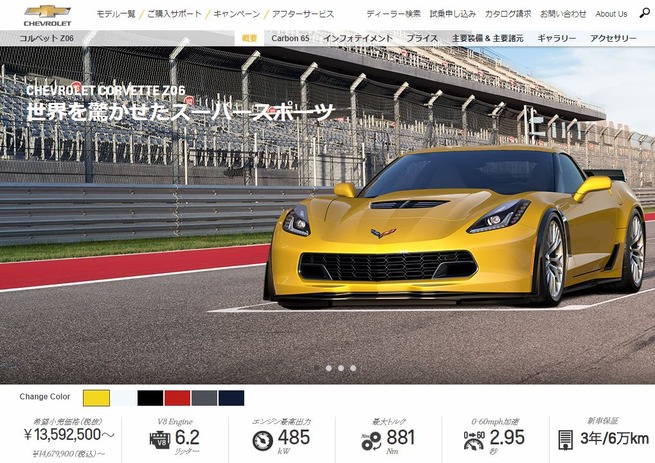The height and width of the screenshot is (463, 655).
Task: Click the 2.95 seconds acceleration value
Action: coord(507,438)
